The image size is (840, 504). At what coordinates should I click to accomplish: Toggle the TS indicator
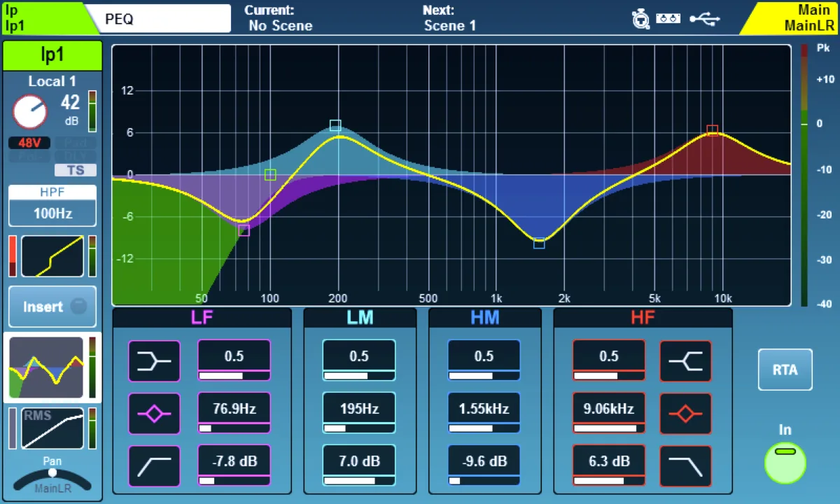point(76,170)
